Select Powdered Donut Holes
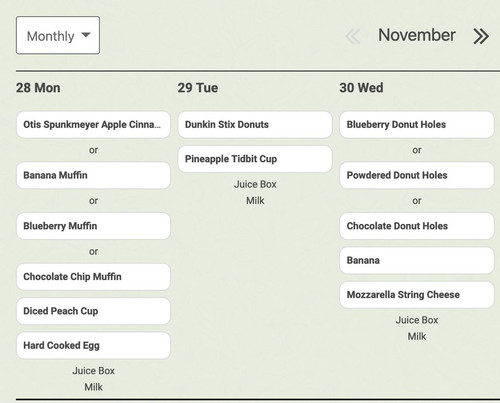This screenshot has width=500, height=403. (417, 175)
